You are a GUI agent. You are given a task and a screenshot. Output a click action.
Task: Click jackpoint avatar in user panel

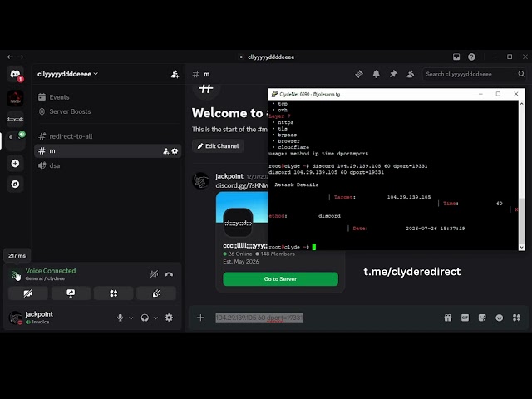point(15,318)
